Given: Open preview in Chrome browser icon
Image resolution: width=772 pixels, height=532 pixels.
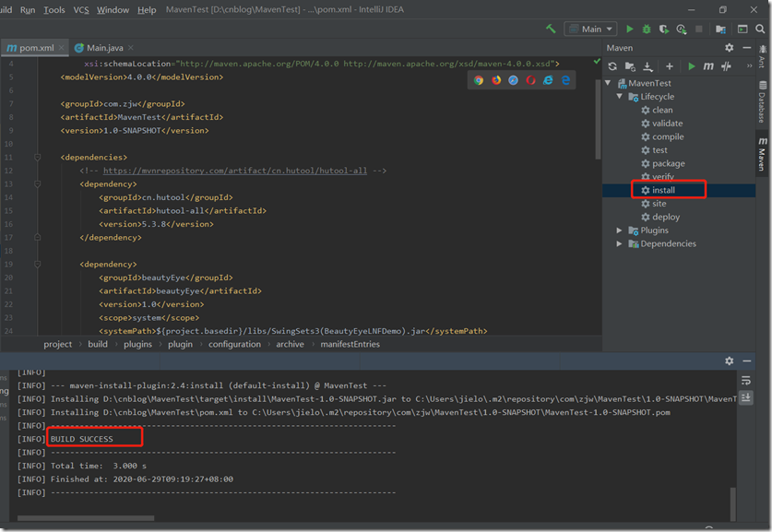Looking at the screenshot, I should [x=479, y=80].
